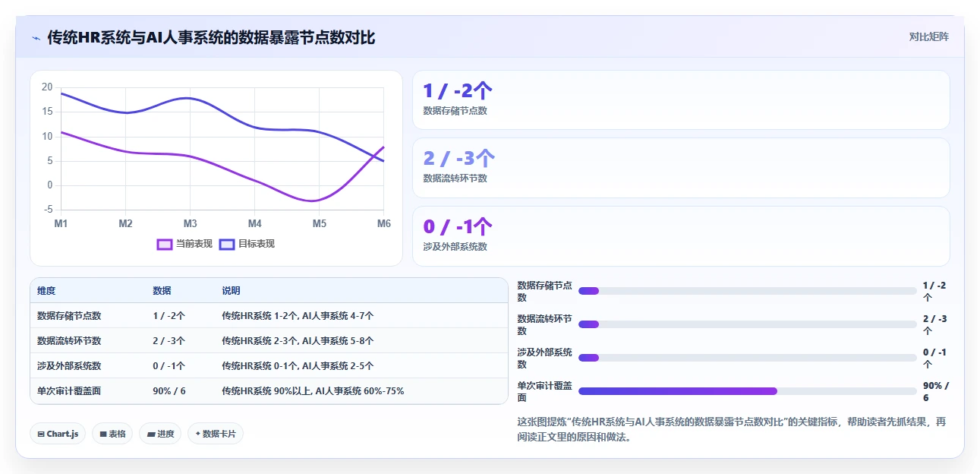
Task: Click the M1 label on the chart axis
Action: click(61, 224)
